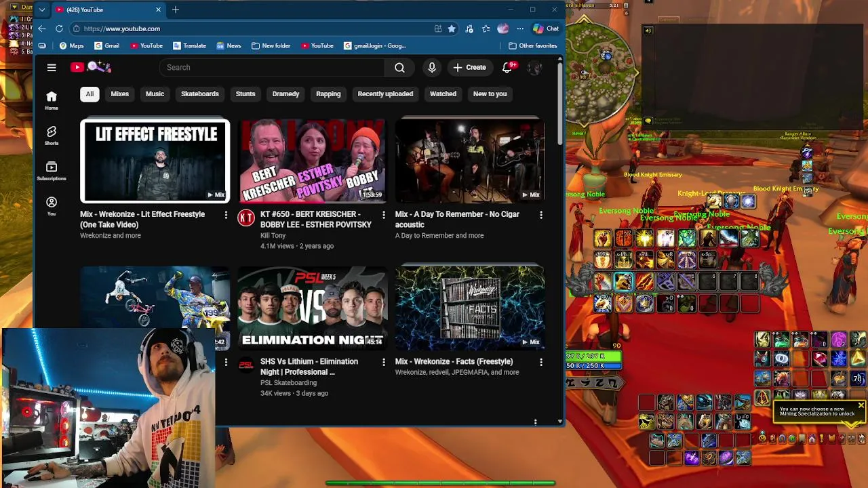Viewport: 868px width, 488px height.
Task: Close the YouTube browser tab
Action: pos(158,9)
